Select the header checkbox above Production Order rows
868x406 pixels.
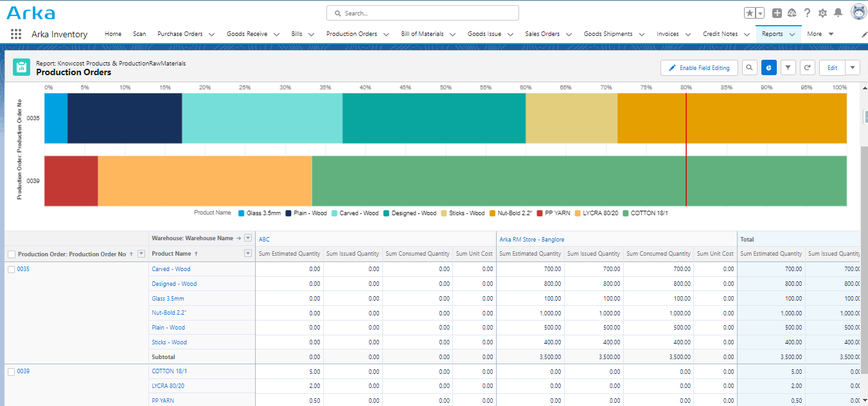pos(11,253)
